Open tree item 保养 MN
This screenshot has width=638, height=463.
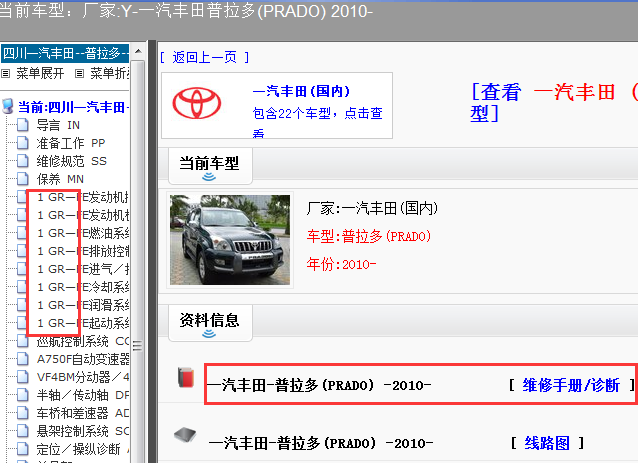(60, 179)
